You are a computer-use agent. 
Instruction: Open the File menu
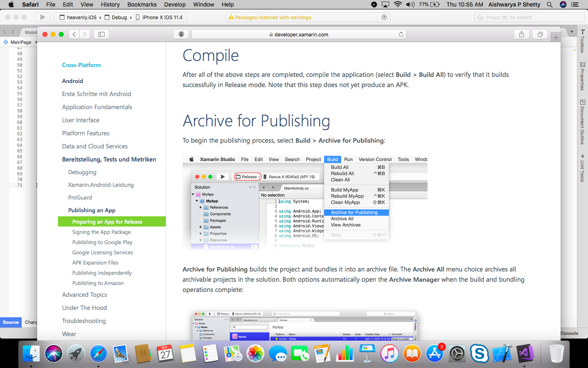(x=51, y=4)
